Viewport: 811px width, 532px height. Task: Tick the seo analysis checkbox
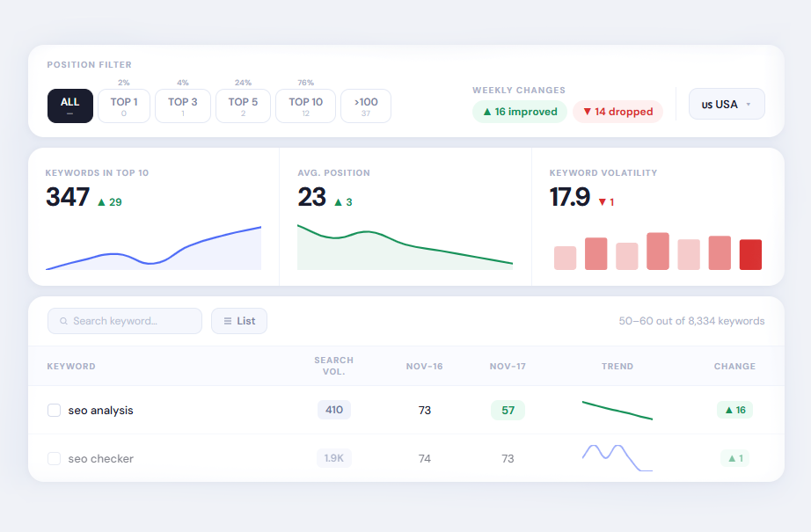(55, 410)
